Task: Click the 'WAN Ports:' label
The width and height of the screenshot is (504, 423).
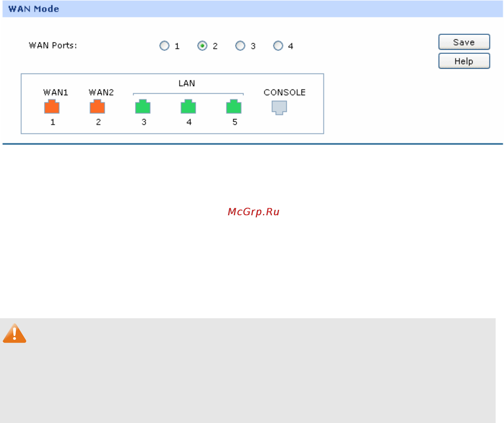Action: tap(53, 45)
